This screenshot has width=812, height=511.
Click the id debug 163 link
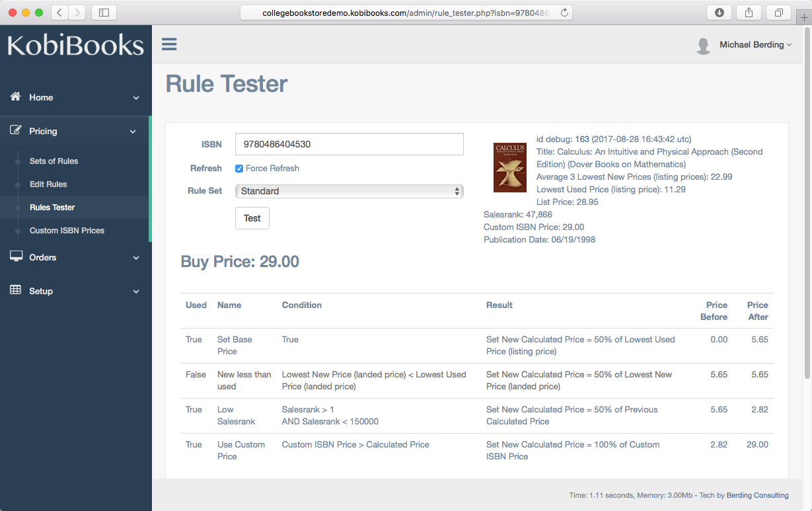click(x=581, y=139)
